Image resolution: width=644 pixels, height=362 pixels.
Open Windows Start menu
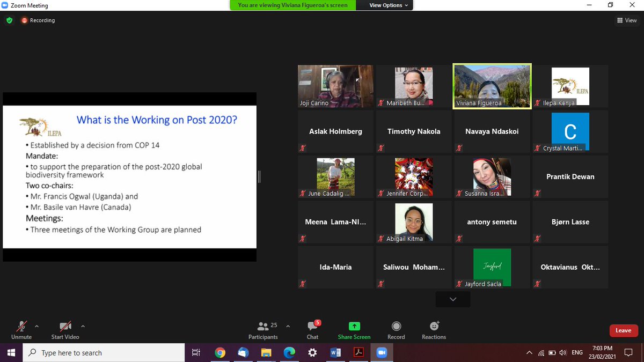pyautogui.click(x=12, y=352)
